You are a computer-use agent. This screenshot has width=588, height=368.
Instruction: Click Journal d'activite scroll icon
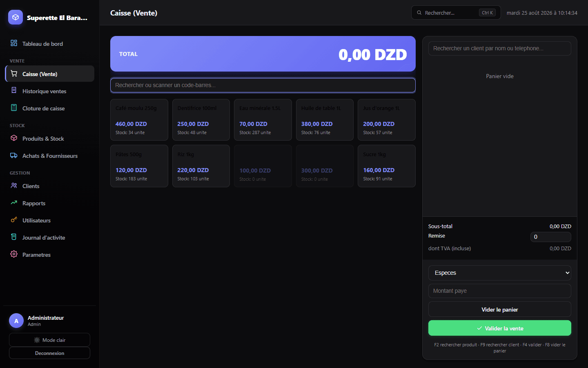(x=14, y=237)
